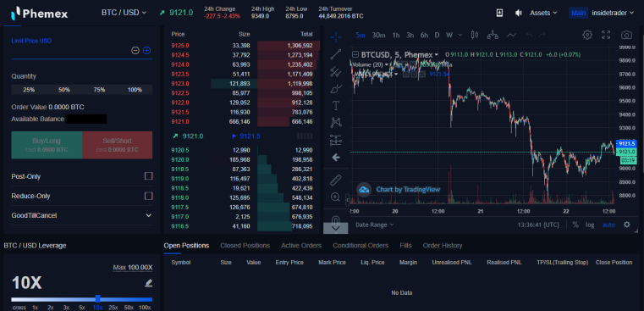Click the Phemex logo
The image size is (644, 311).
[40, 14]
